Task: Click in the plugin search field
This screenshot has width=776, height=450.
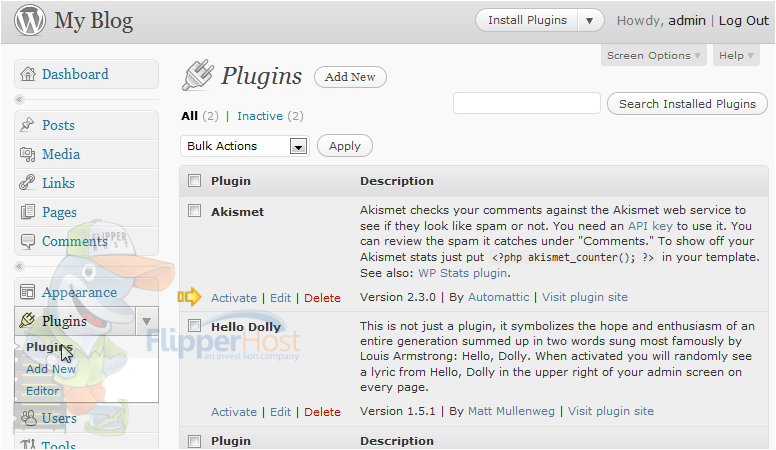Action: point(527,103)
